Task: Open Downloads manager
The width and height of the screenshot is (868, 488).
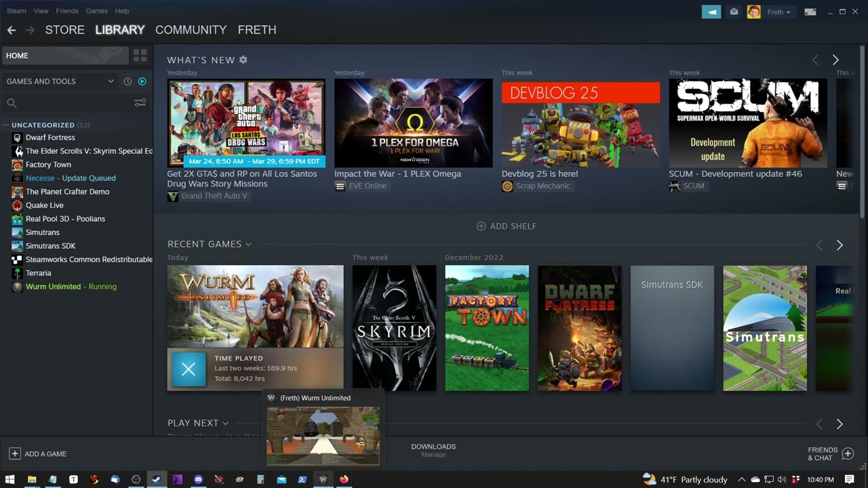Action: pos(433,450)
